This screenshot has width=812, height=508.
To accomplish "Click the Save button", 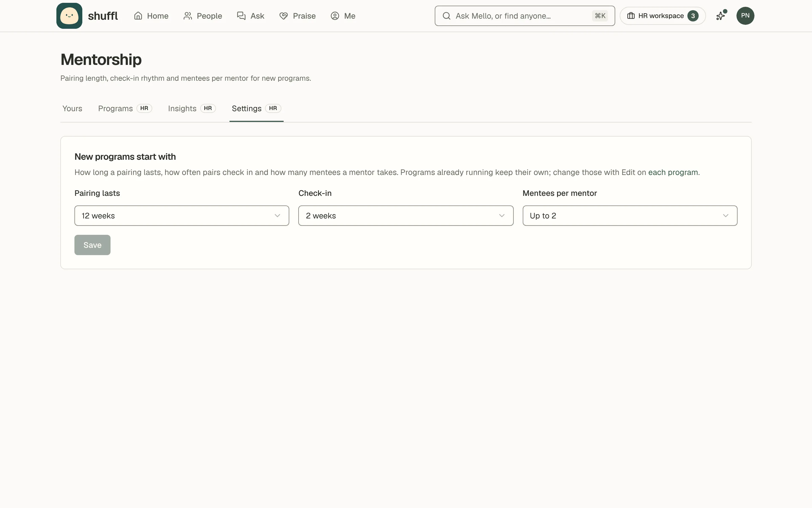I will pyautogui.click(x=92, y=245).
